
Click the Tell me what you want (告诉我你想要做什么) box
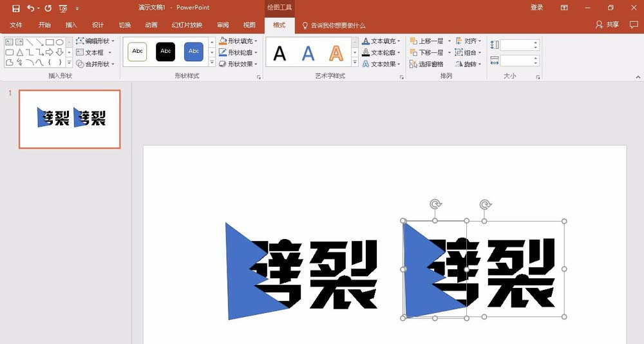(x=334, y=26)
